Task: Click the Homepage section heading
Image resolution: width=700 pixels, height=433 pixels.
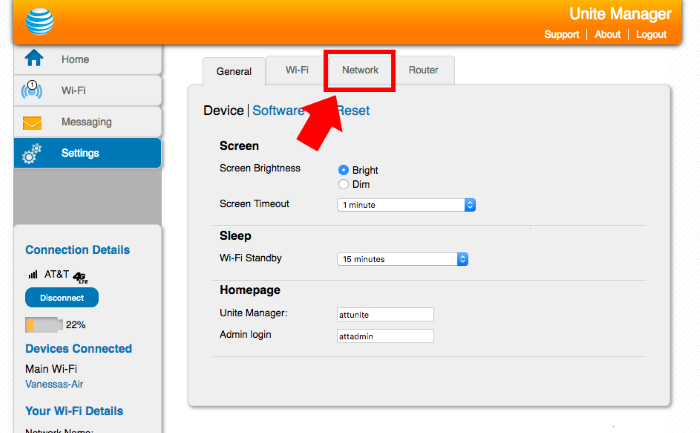Action: click(x=250, y=290)
